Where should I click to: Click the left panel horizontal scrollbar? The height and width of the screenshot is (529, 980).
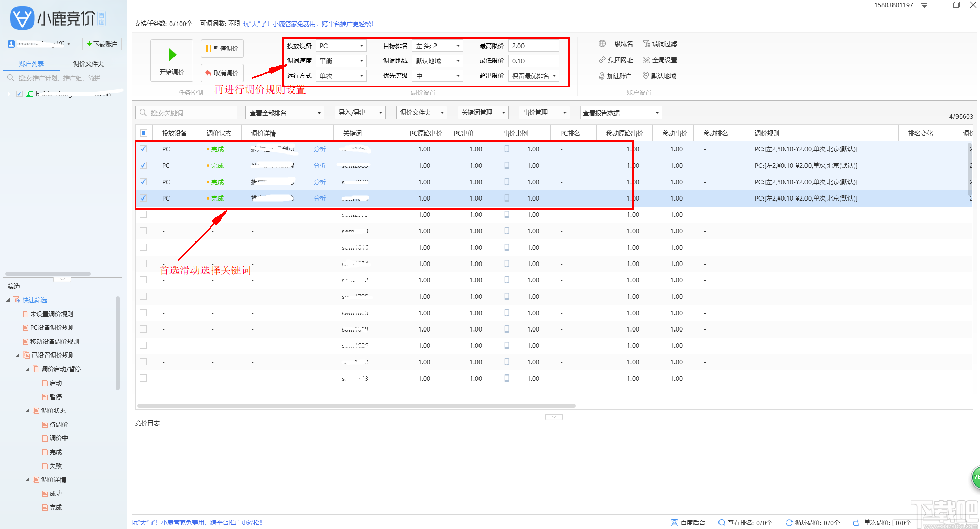tap(48, 274)
